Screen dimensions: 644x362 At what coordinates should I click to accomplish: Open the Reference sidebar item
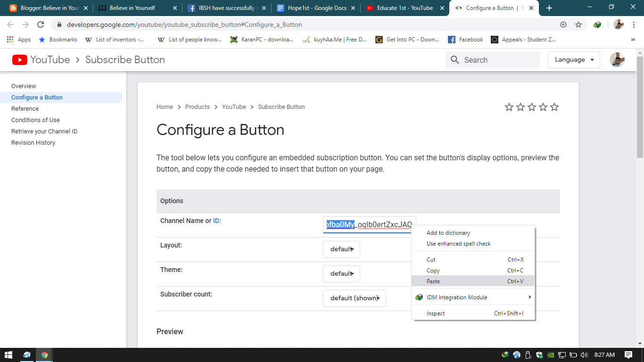(25, 109)
